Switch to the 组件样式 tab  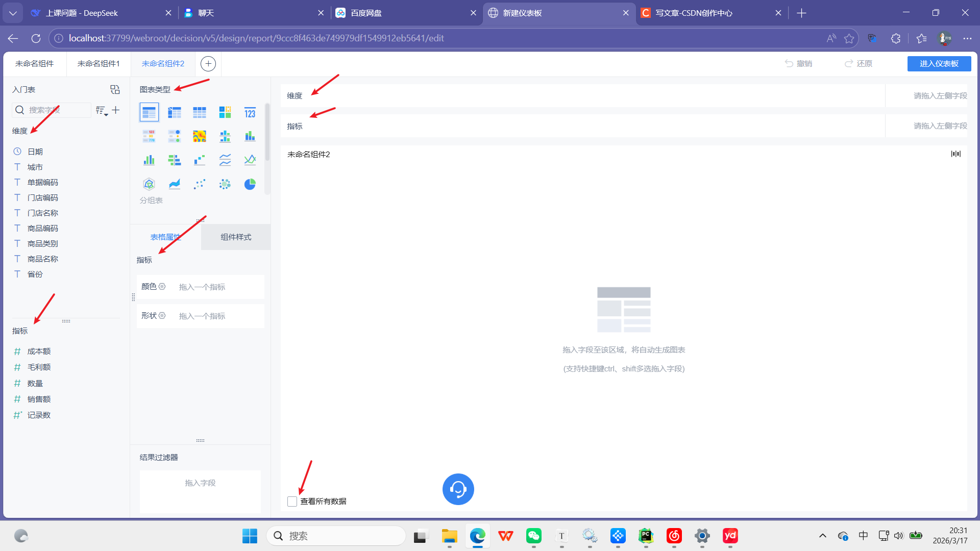click(236, 237)
